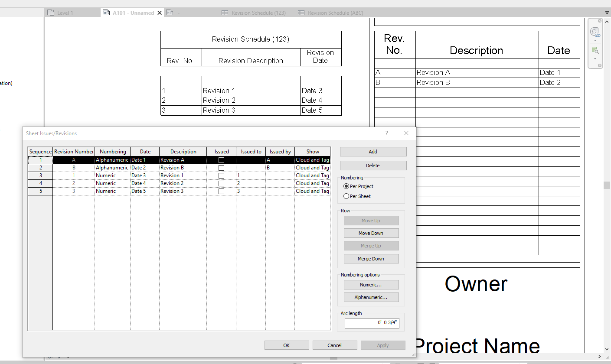611x364 pixels.
Task: Open the steering wheel options dropdown arrow
Action: (x=595, y=40)
